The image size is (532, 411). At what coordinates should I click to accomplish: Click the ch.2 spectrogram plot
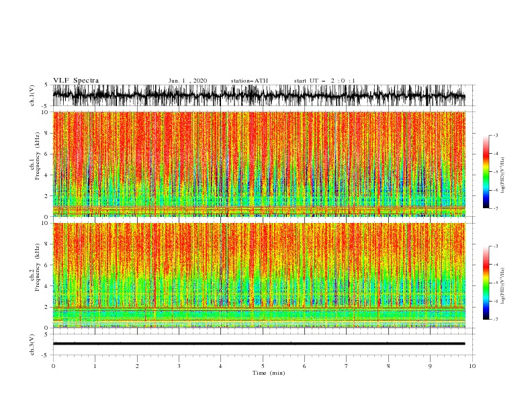pos(259,275)
